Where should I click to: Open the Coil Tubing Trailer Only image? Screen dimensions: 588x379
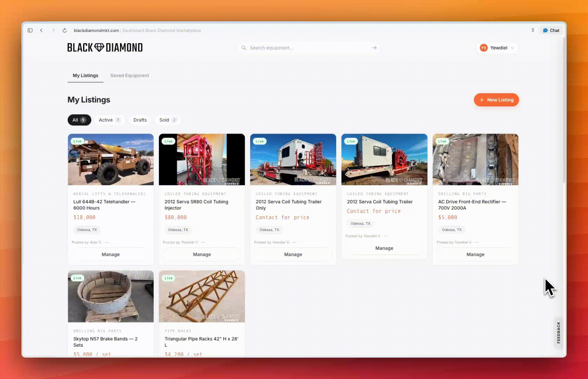[x=293, y=159]
